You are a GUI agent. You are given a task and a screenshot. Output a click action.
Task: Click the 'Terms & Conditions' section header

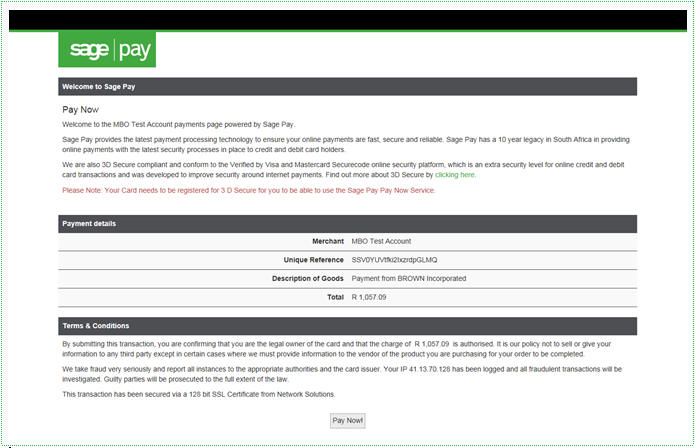[x=348, y=326]
